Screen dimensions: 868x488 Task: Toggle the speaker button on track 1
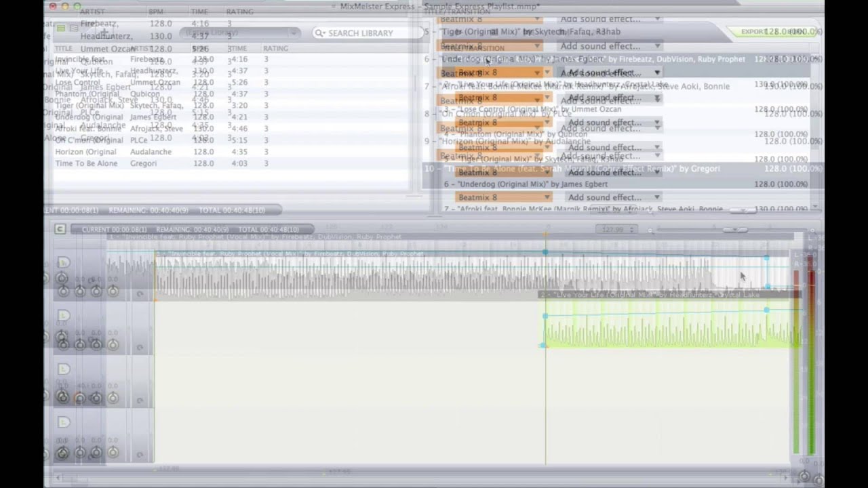pyautogui.click(x=63, y=262)
